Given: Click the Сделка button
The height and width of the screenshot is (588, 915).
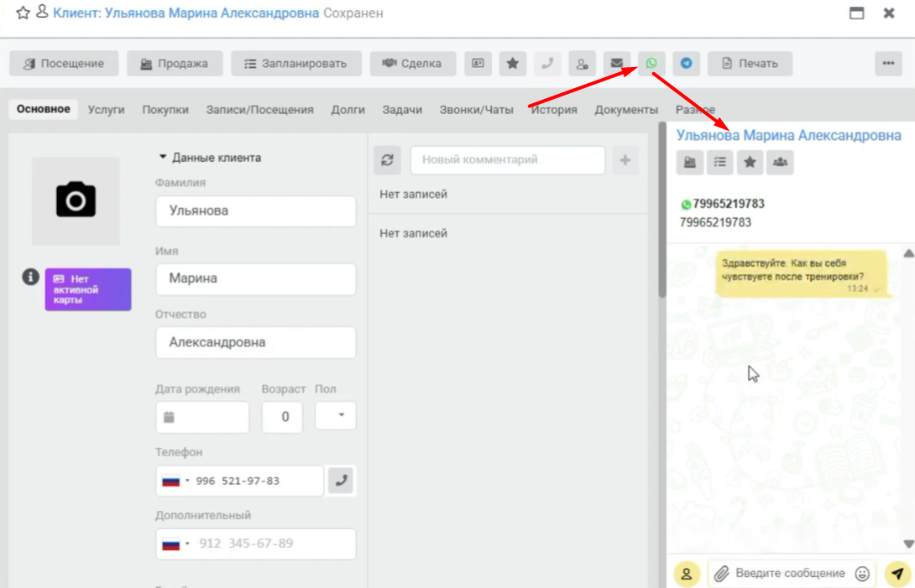Looking at the screenshot, I should pyautogui.click(x=412, y=64).
